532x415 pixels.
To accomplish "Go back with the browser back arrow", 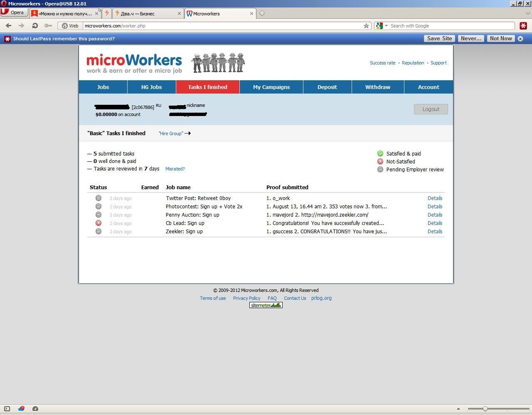I will [x=8, y=26].
